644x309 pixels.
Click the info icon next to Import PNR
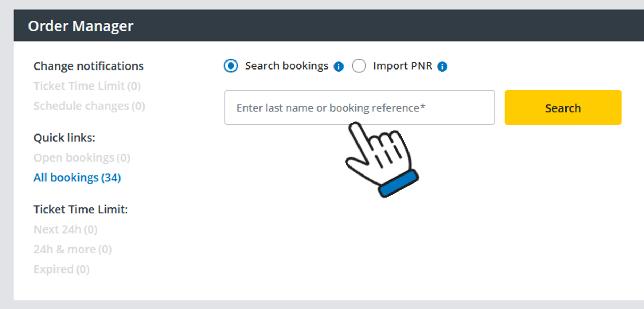[x=442, y=66]
